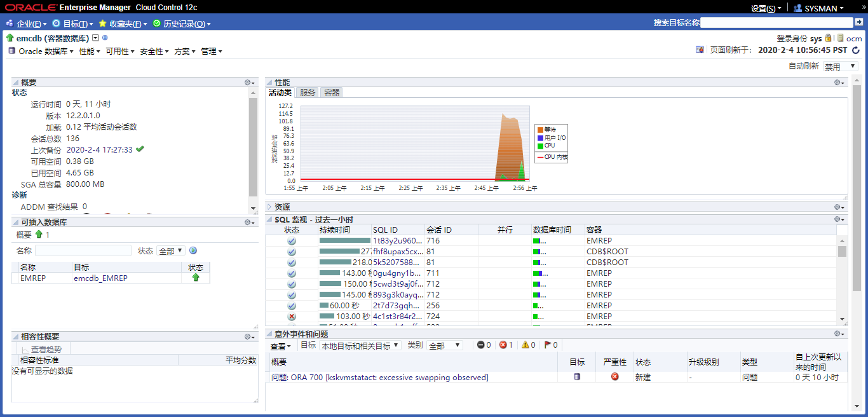Click the green go icon in pluggable database filter
Screen dimensions: 868x417
point(193,251)
